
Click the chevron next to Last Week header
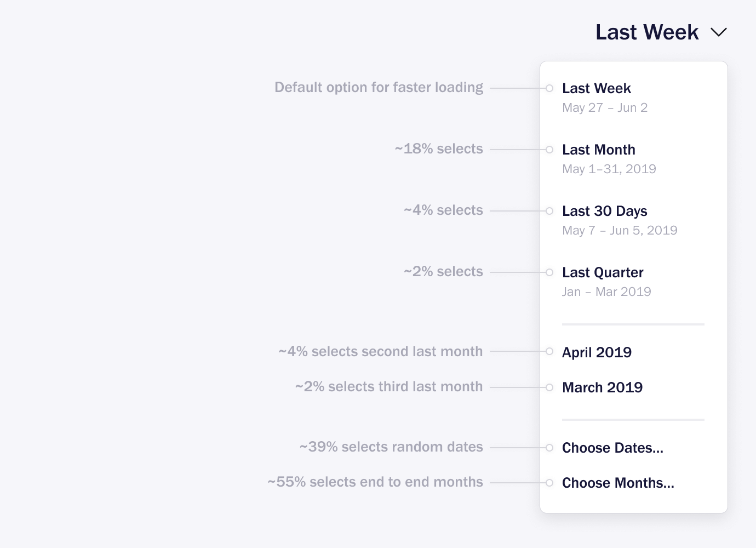(718, 32)
